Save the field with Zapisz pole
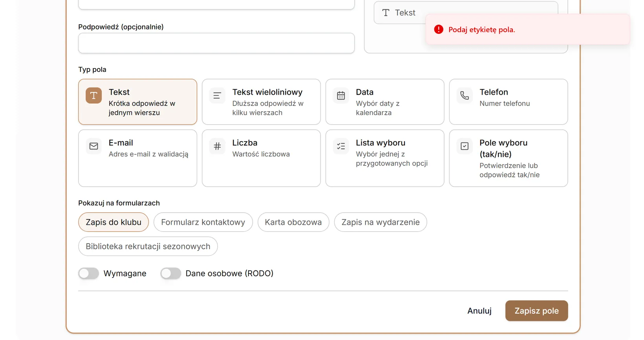 click(536, 311)
